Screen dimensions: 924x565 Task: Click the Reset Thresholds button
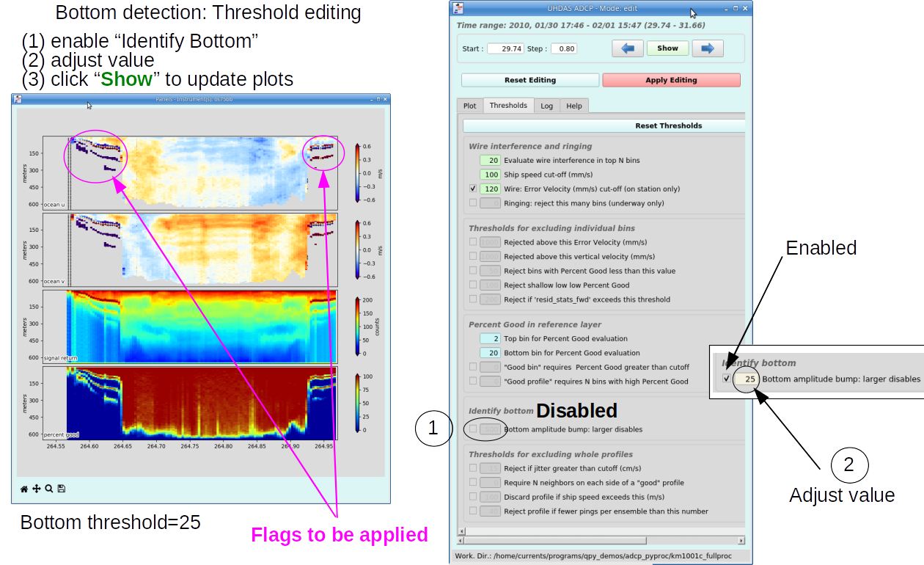pos(605,125)
